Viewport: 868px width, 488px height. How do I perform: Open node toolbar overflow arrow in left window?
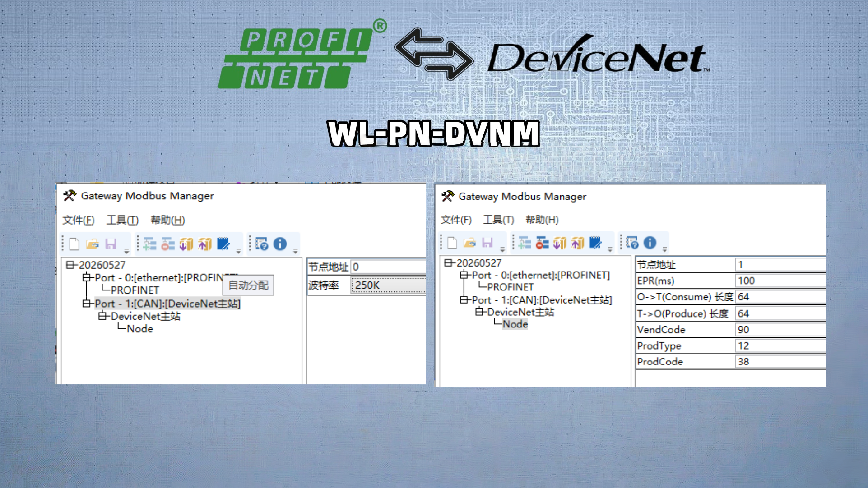point(238,251)
